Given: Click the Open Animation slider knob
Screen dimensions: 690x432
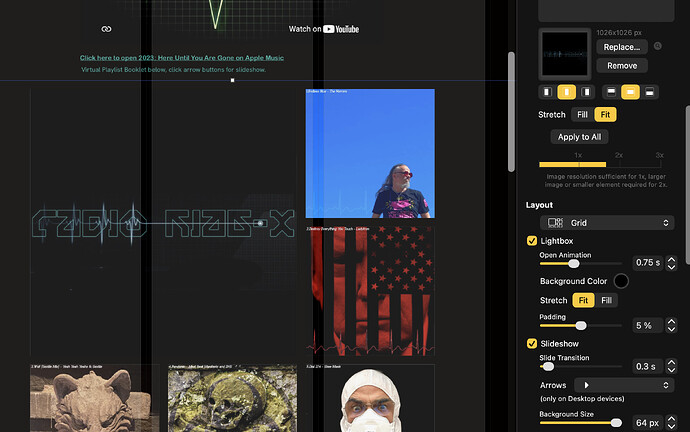Looking at the screenshot, I should click(x=573, y=264).
